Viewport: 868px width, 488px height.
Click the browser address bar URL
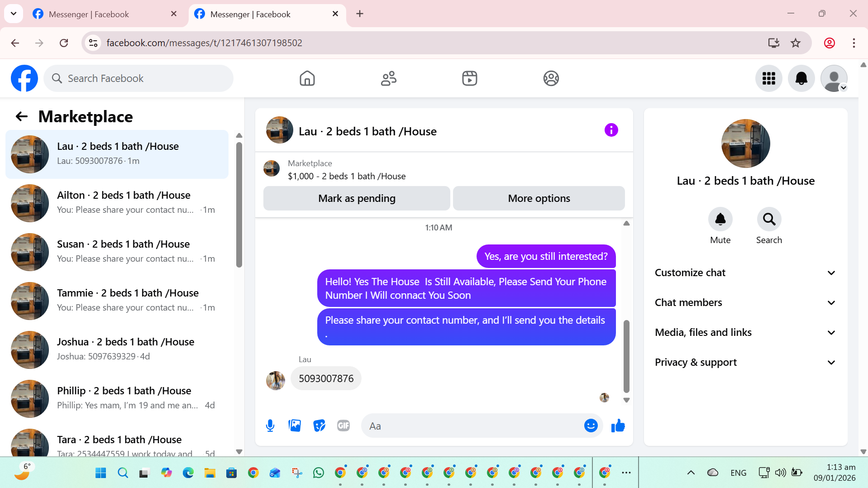(x=204, y=43)
